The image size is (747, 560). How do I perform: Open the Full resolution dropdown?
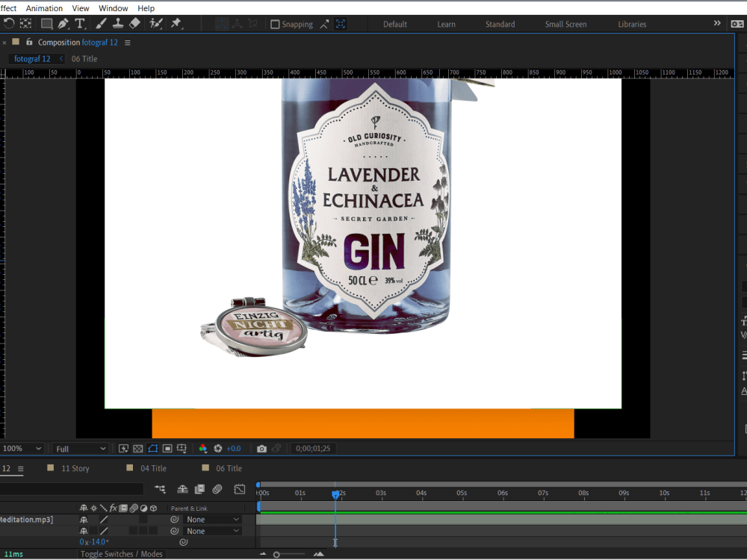(x=80, y=449)
